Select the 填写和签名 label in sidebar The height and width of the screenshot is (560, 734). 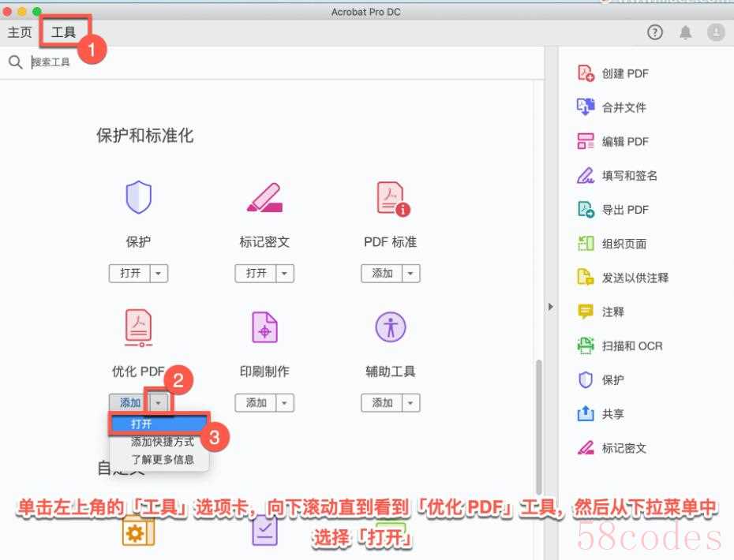point(630,175)
